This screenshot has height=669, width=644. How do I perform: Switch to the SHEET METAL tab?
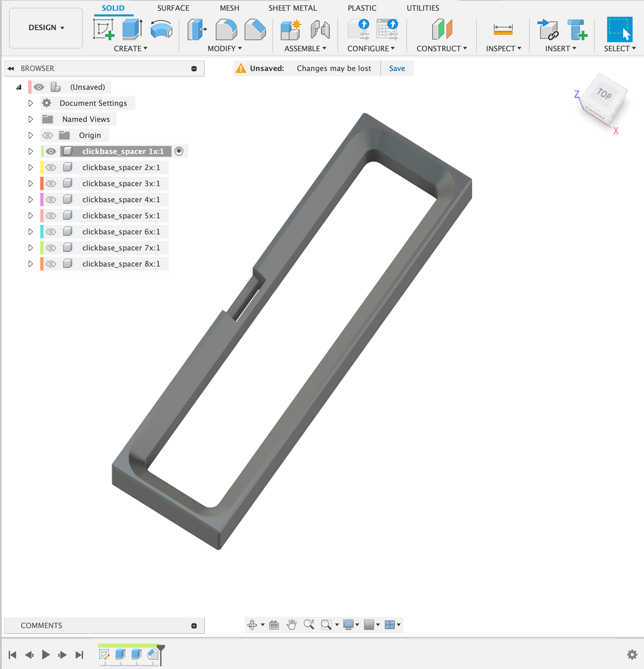[x=293, y=8]
